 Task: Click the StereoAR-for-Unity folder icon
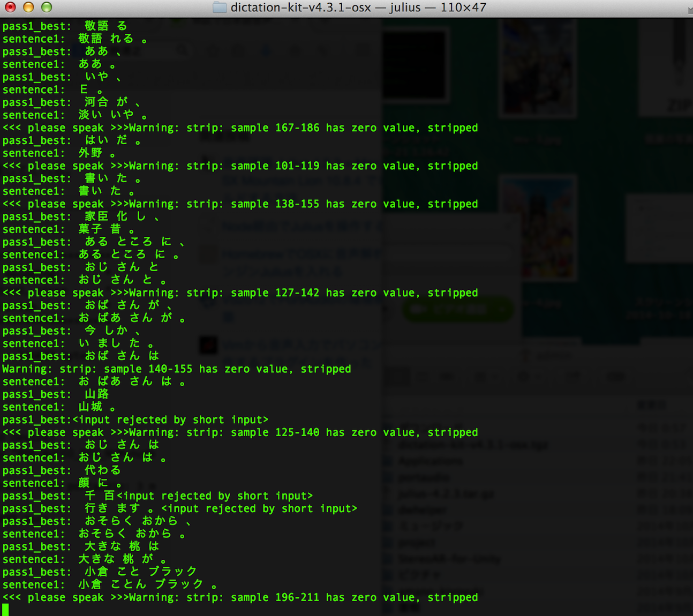click(387, 559)
